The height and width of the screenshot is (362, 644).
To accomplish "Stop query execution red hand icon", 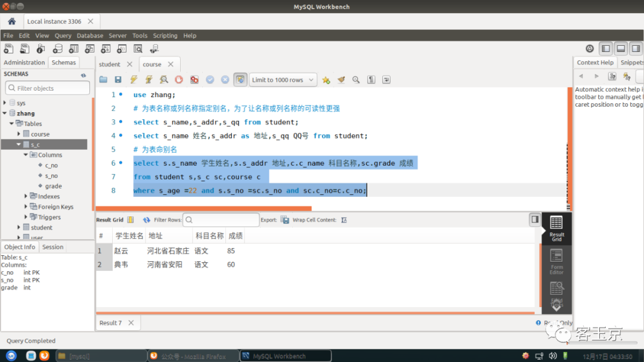I will tap(179, 80).
